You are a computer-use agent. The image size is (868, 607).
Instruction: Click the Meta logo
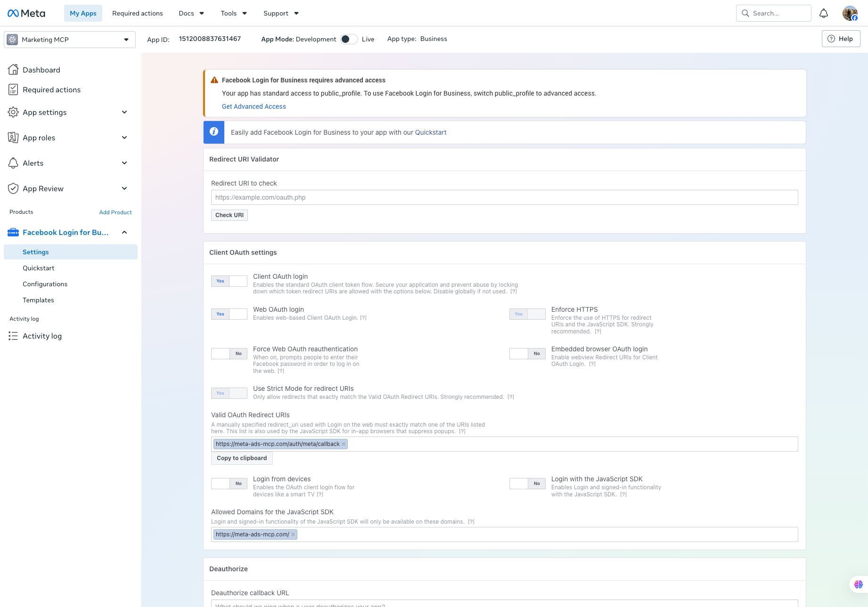26,13
